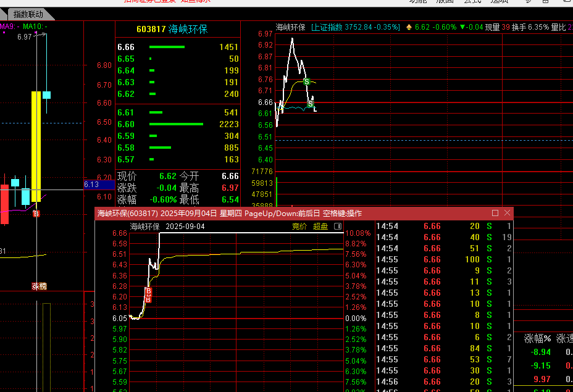Select the ask row at 6.66 with 1451
573x392 pixels.
coord(178,47)
